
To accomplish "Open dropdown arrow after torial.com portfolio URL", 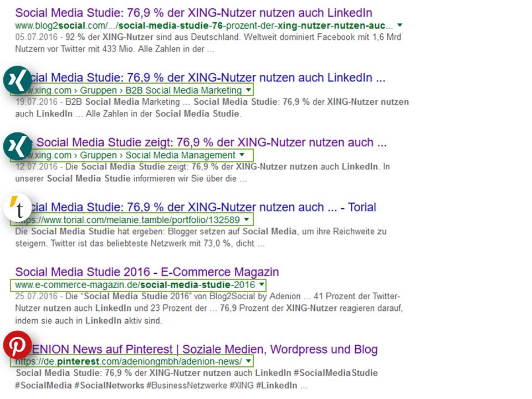I will (x=247, y=219).
